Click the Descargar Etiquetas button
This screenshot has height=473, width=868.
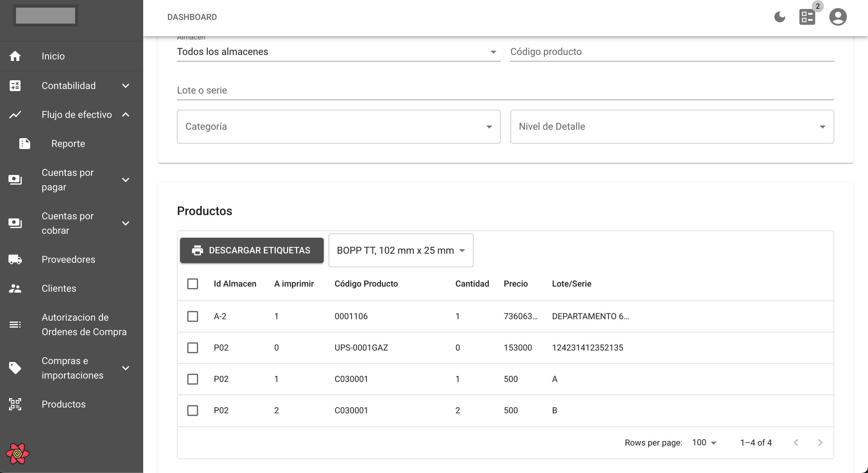click(x=252, y=250)
